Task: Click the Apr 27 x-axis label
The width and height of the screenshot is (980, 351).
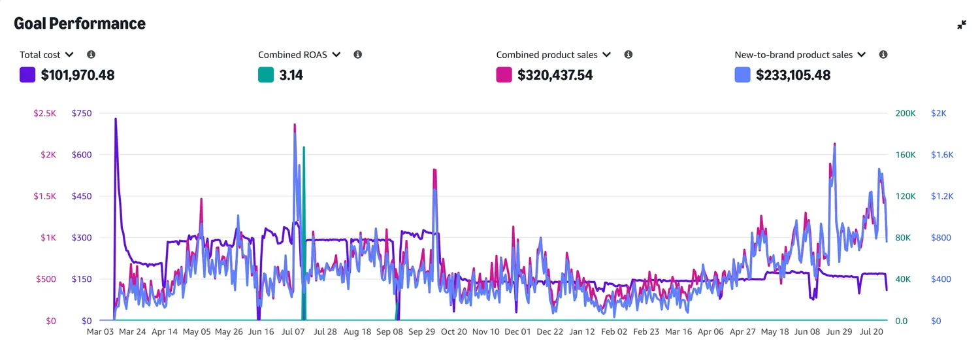Action: [x=742, y=332]
